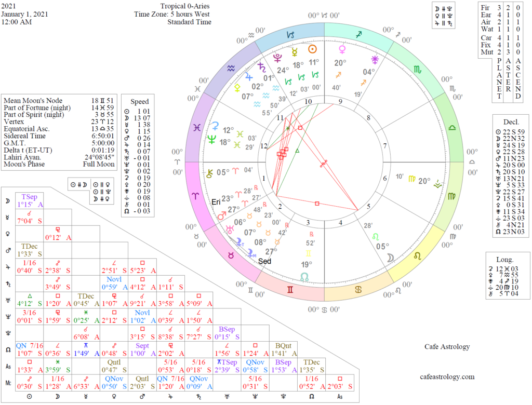Select the Pluto glyph at 24° Capricorn
Image resolution: width=532 pixels, height=405 pixels.
pyautogui.click(x=277, y=59)
